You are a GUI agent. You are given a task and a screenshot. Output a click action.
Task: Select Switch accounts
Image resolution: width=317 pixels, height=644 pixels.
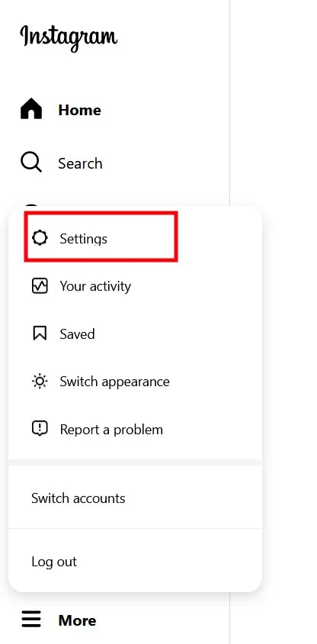(x=78, y=498)
